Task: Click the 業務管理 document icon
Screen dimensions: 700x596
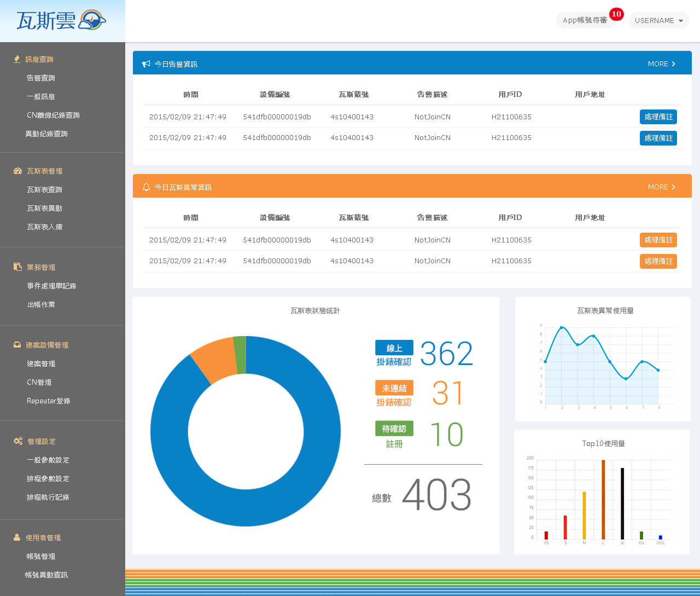Action: 17,267
